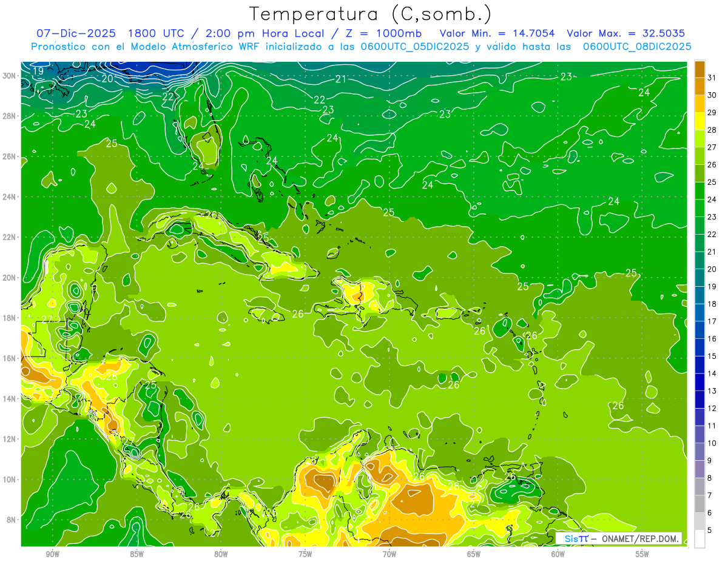Click the purple legend swatch between 9 and 10
The height and width of the screenshot is (562, 728).
(699, 452)
